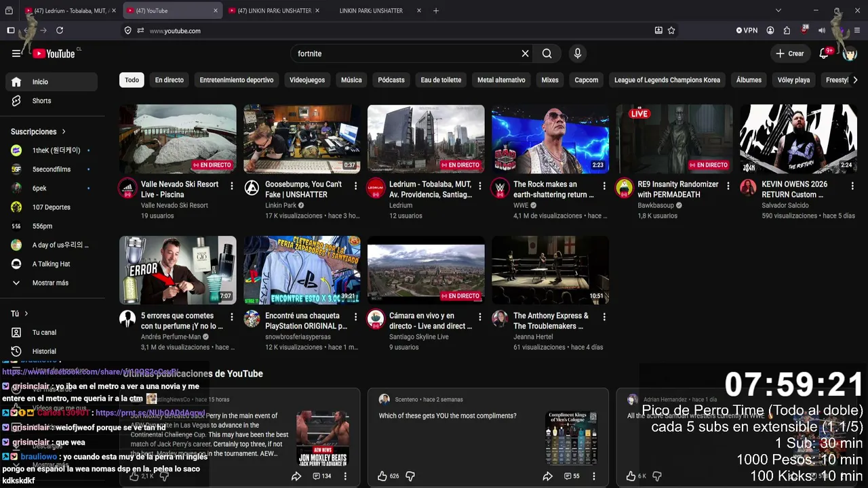
Task: Open options for Encontré una chaqueta video
Action: click(356, 317)
